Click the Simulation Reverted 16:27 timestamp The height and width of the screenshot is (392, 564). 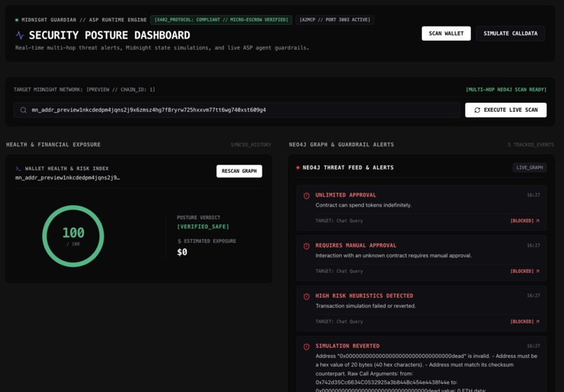tap(533, 346)
